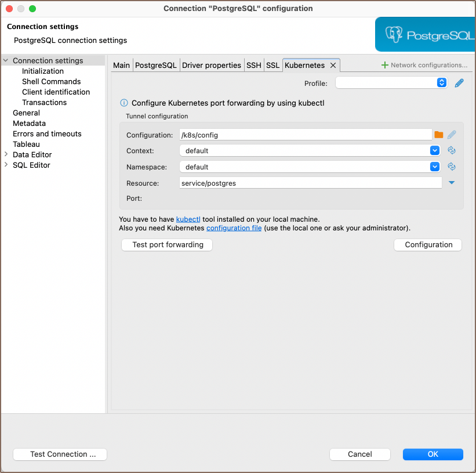This screenshot has width=476, height=473.
Task: Select Client identification in the sidebar
Action: 56,92
